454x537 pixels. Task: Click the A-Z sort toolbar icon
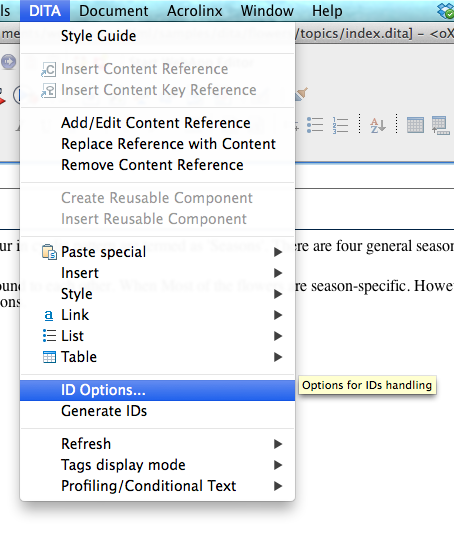[x=378, y=125]
